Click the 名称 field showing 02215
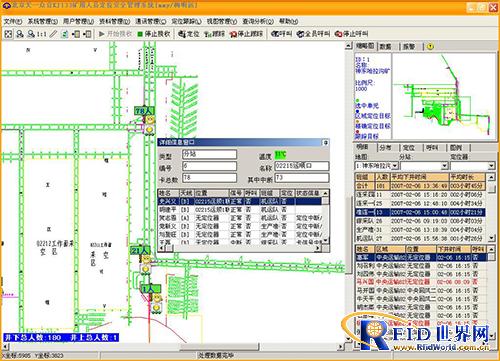Screen dimensions: 500x361 coord(302,166)
